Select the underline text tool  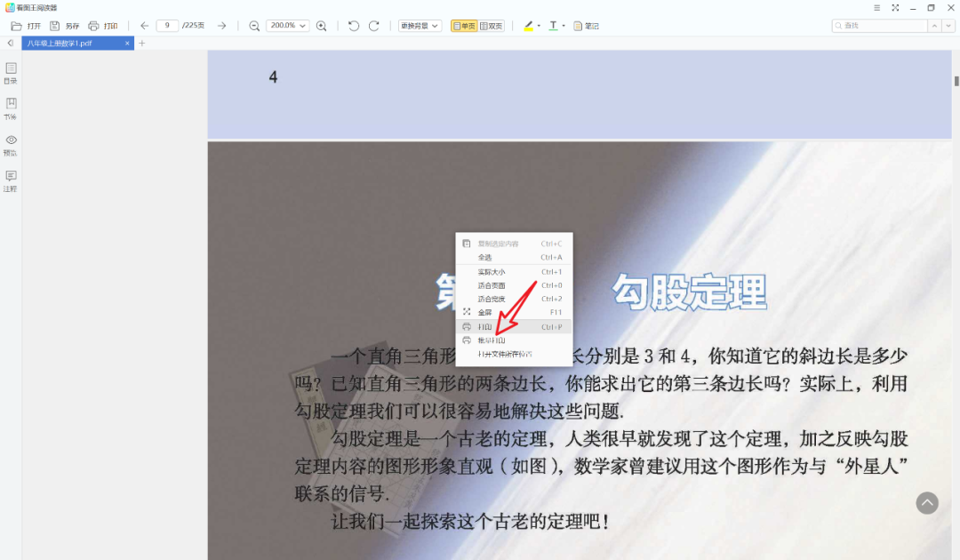click(554, 26)
